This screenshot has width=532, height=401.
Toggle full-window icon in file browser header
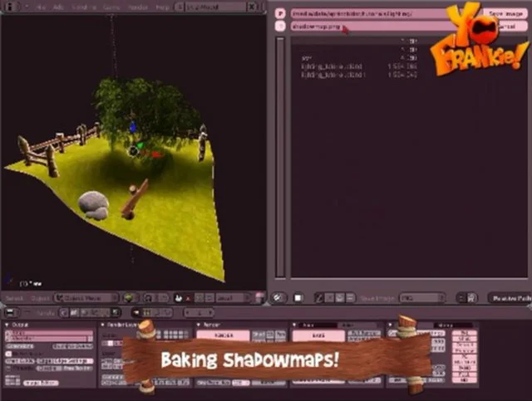click(x=298, y=298)
